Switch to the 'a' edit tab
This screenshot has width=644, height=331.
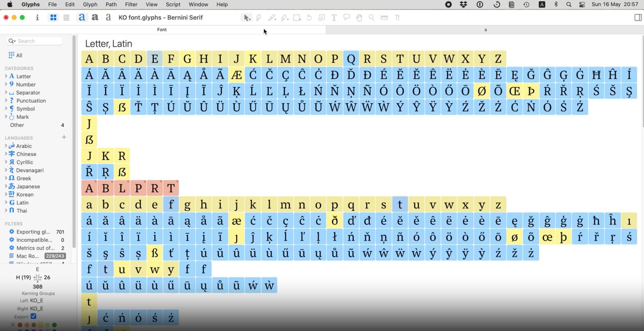click(485, 30)
